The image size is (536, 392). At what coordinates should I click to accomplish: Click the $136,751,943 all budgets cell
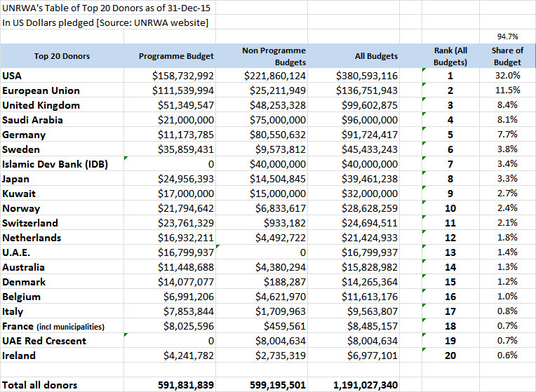354,90
